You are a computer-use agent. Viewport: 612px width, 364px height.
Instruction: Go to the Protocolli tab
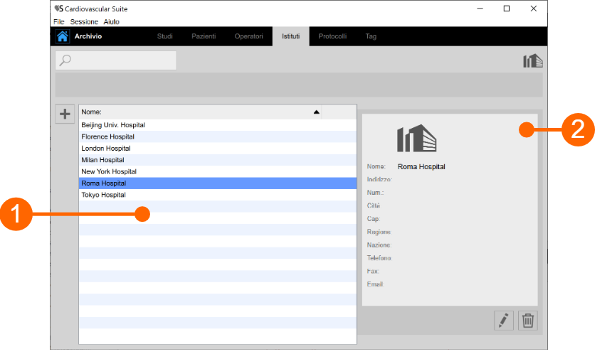click(332, 36)
